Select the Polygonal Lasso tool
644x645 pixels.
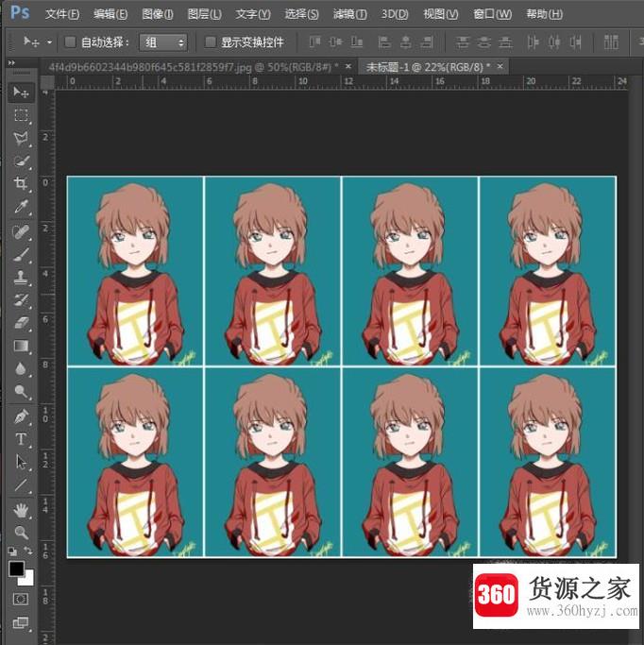(x=21, y=138)
